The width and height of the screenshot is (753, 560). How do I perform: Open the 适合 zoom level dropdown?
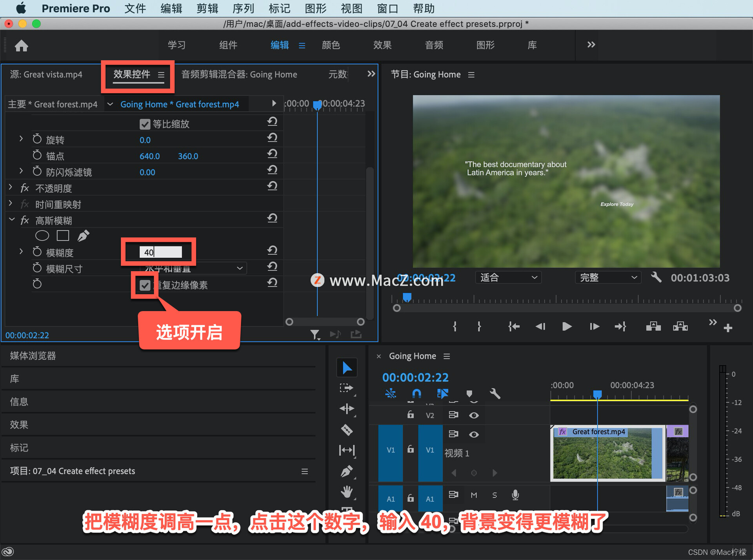pyautogui.click(x=508, y=277)
